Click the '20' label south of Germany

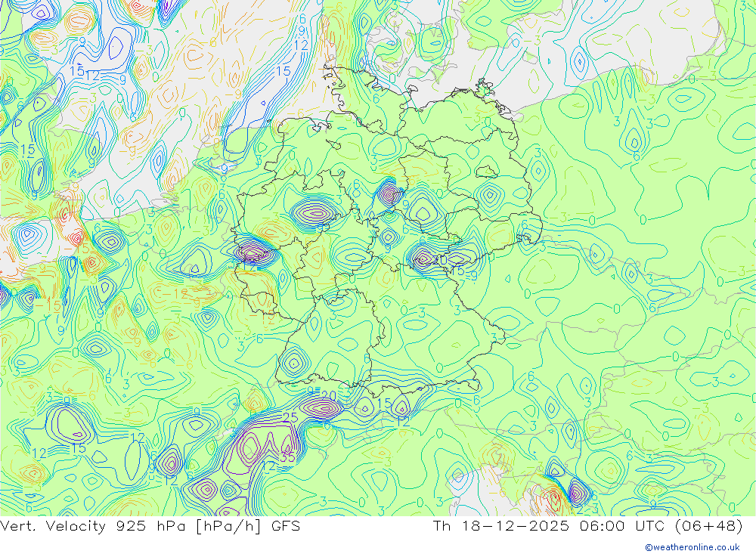coord(328,396)
